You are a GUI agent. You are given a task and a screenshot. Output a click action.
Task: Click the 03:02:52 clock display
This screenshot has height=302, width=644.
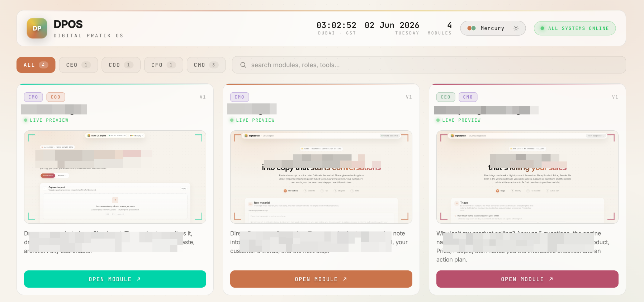click(336, 25)
